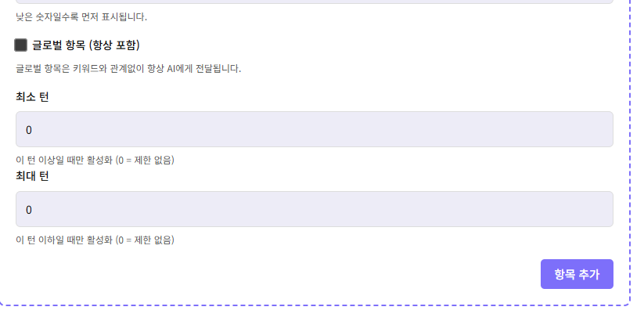
Task: Click the hint 낮은 숫자일수록 먼저 표시됩니다
Action: 81,16
